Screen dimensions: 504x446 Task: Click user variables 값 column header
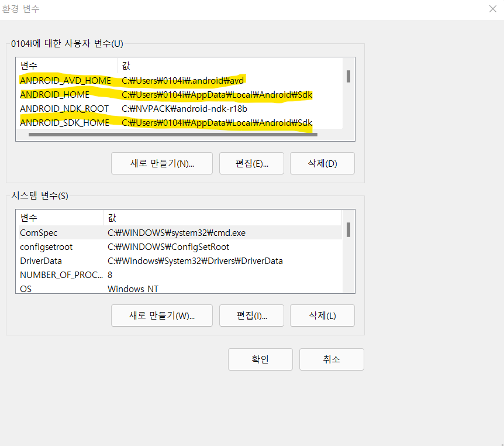pyautogui.click(x=230, y=66)
